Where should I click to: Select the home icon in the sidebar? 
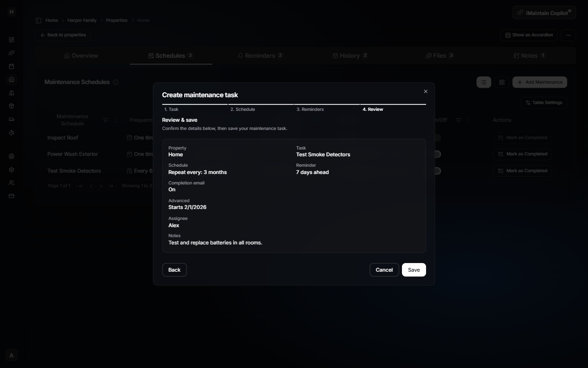click(11, 80)
